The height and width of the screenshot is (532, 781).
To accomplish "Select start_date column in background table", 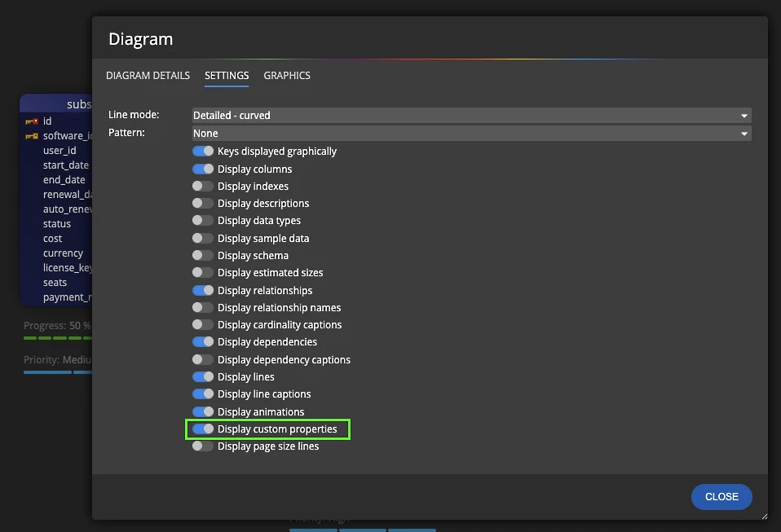I will point(66,165).
